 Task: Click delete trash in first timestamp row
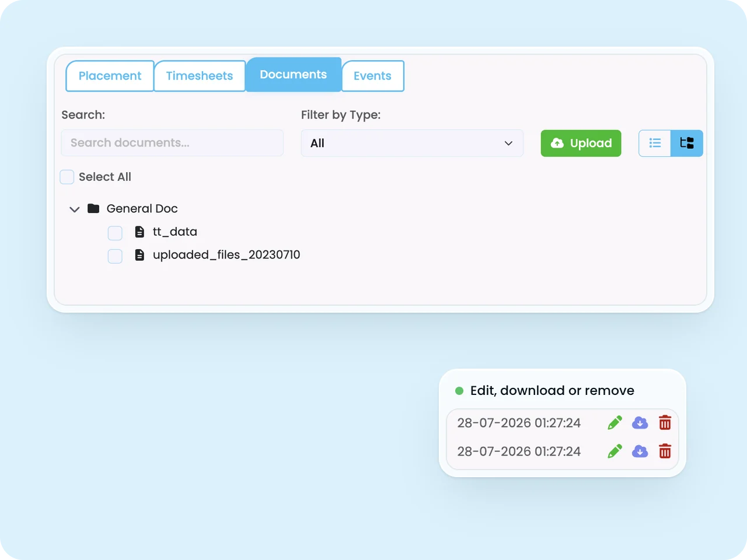coord(665,423)
